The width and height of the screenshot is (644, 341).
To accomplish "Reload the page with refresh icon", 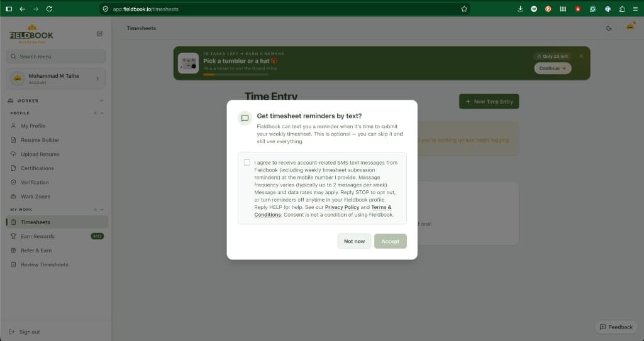I will [x=49, y=9].
